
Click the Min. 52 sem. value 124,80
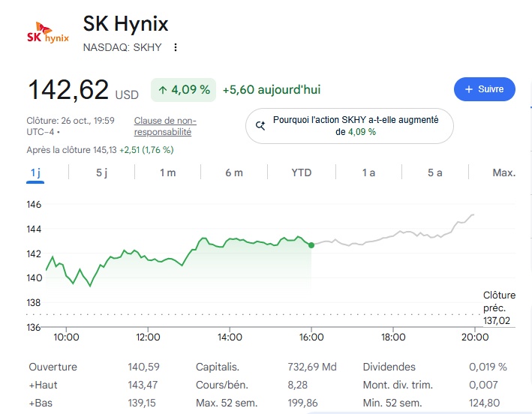point(484,403)
